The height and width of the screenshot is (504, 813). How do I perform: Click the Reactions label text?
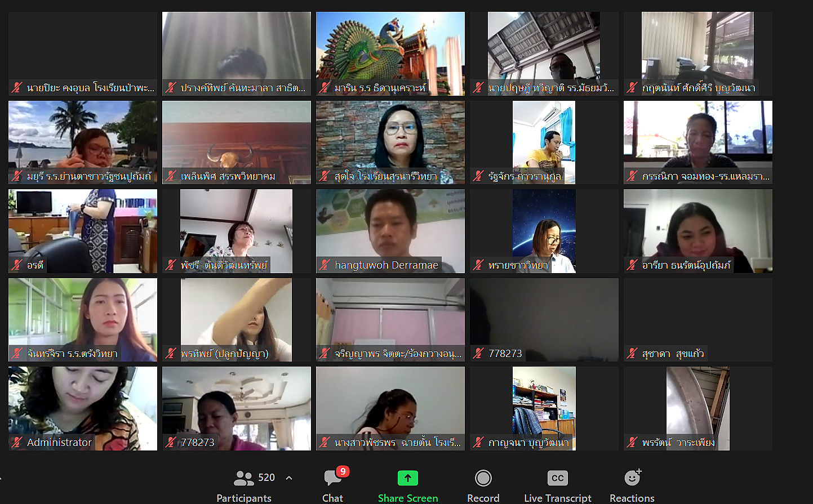[632, 498]
